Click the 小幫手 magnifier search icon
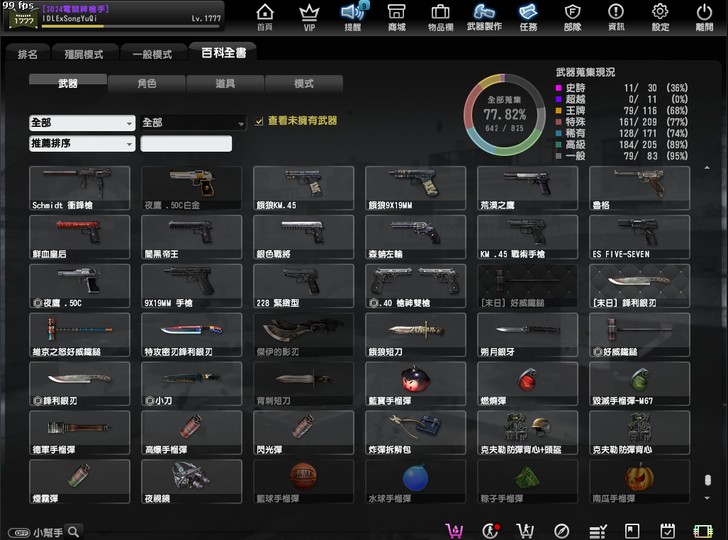 point(73,531)
